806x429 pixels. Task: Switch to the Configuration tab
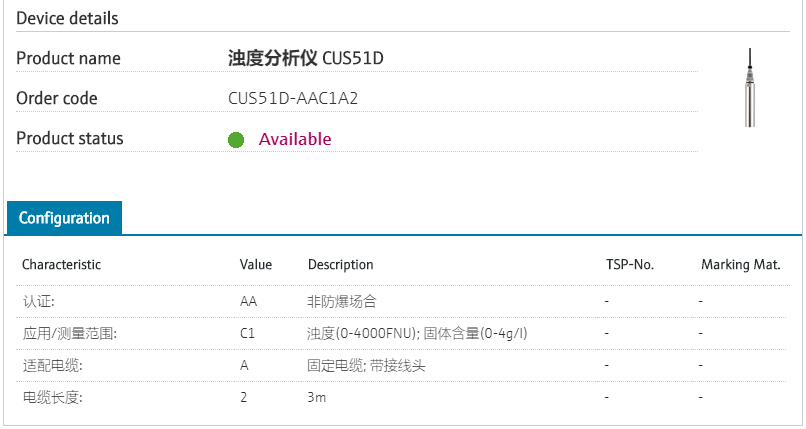[x=64, y=218]
